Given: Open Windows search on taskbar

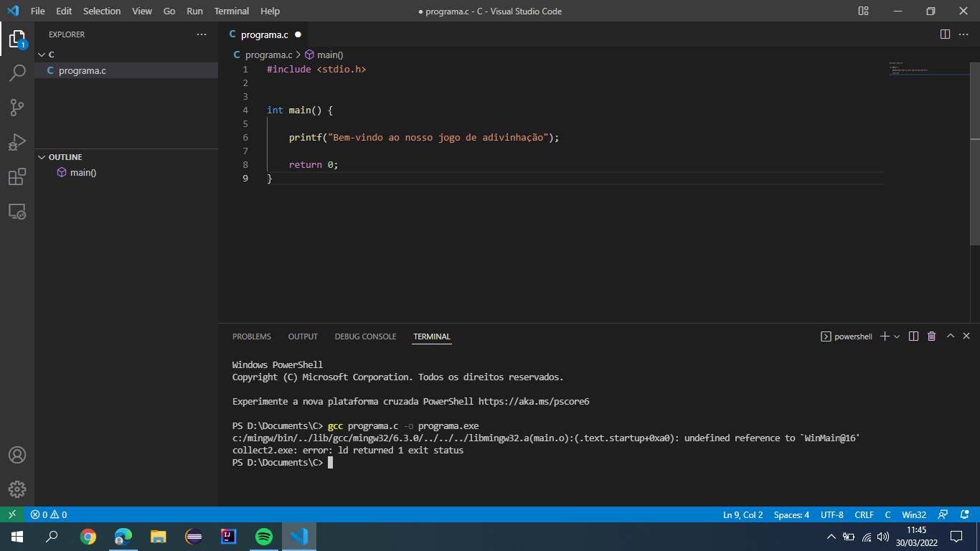Looking at the screenshot, I should click(x=52, y=537).
